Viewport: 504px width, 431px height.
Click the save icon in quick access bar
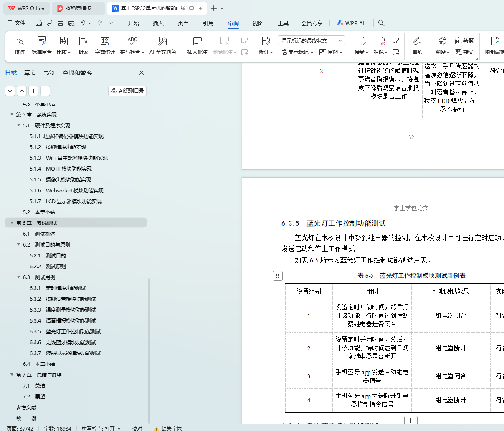[39, 23]
